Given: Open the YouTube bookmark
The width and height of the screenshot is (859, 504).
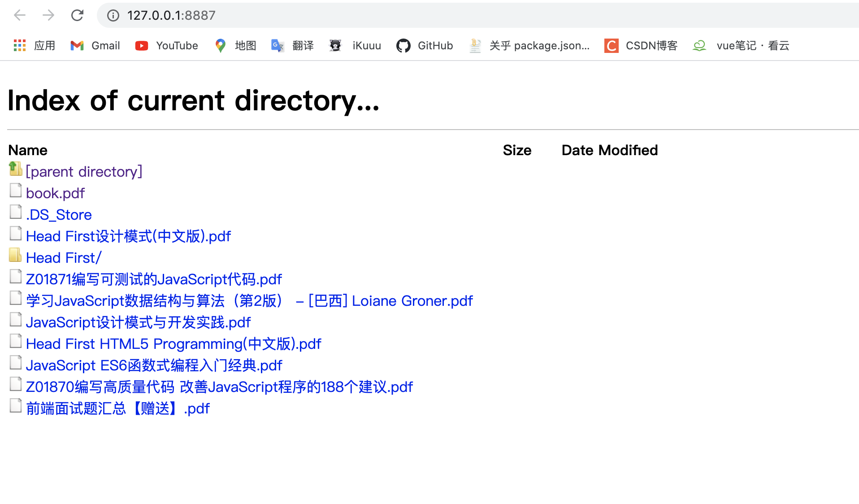Looking at the screenshot, I should coord(166,45).
